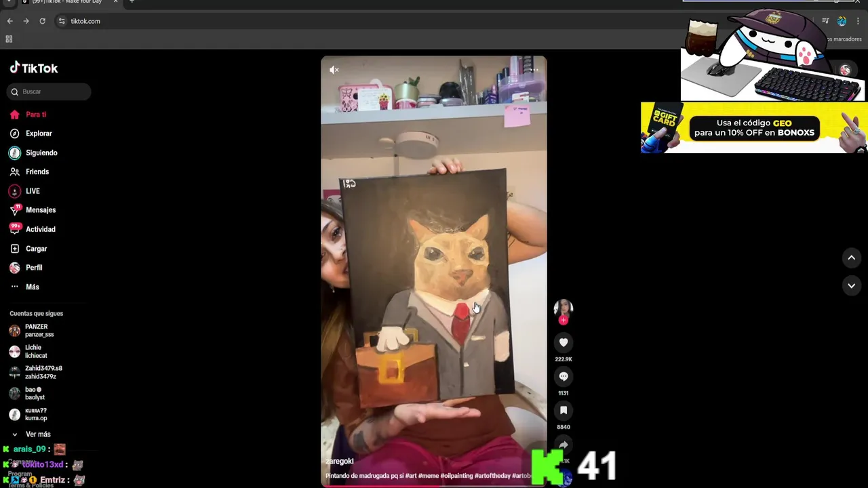Image resolution: width=868 pixels, height=488 pixels.
Task: Open comments with speech bubble icon
Action: 564,376
